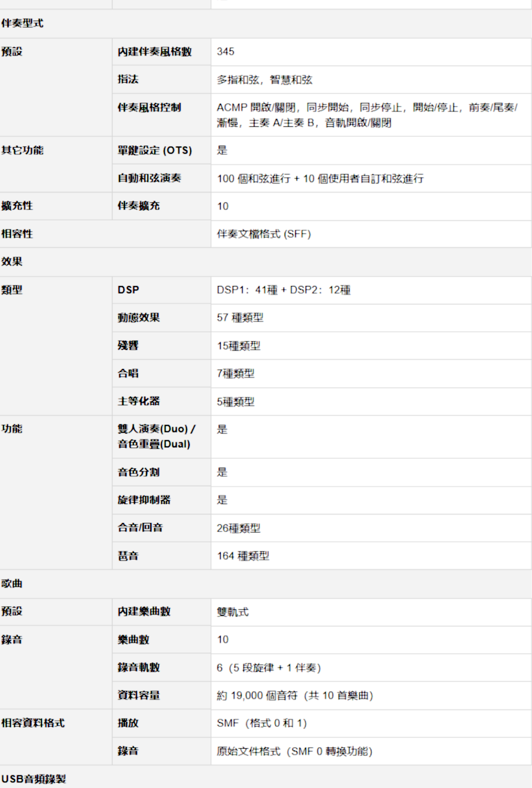Screen dimensions: 532x788
Task: Click the DSP row label
Action: point(128,290)
